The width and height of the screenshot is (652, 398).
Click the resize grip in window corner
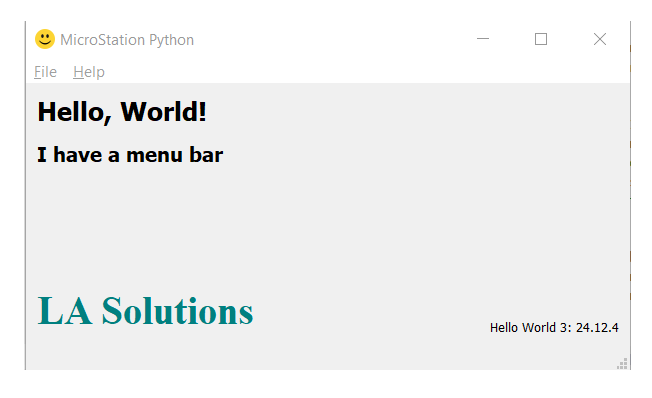[622, 363]
